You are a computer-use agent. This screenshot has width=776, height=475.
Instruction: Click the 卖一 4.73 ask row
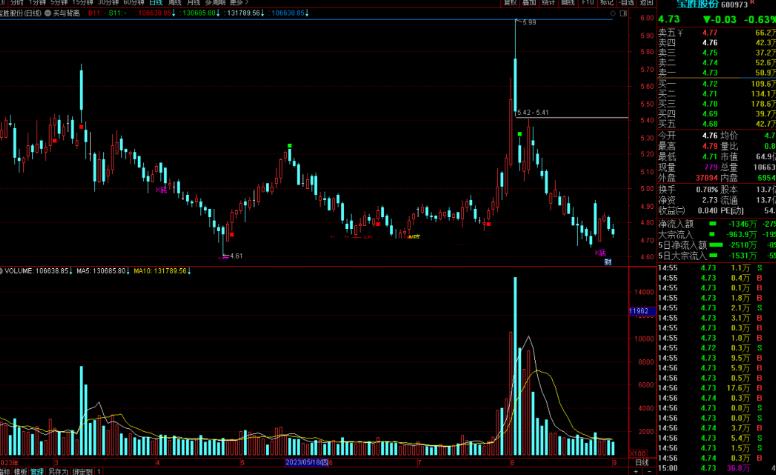pyautogui.click(x=717, y=72)
